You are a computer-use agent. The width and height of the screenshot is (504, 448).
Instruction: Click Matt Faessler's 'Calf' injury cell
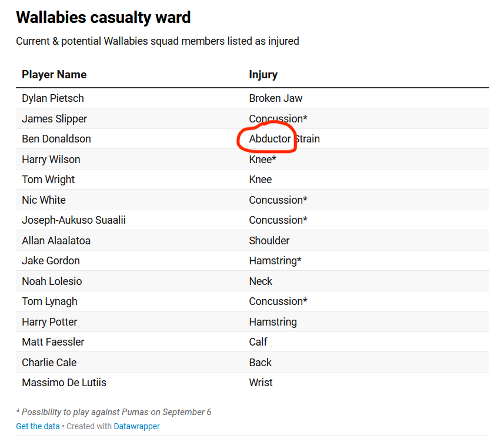click(258, 342)
